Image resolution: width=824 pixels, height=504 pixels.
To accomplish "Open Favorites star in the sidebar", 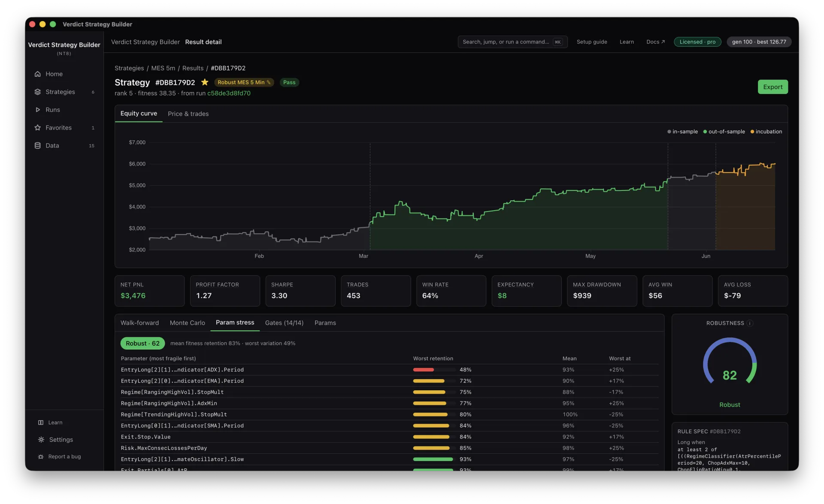I will [x=38, y=128].
